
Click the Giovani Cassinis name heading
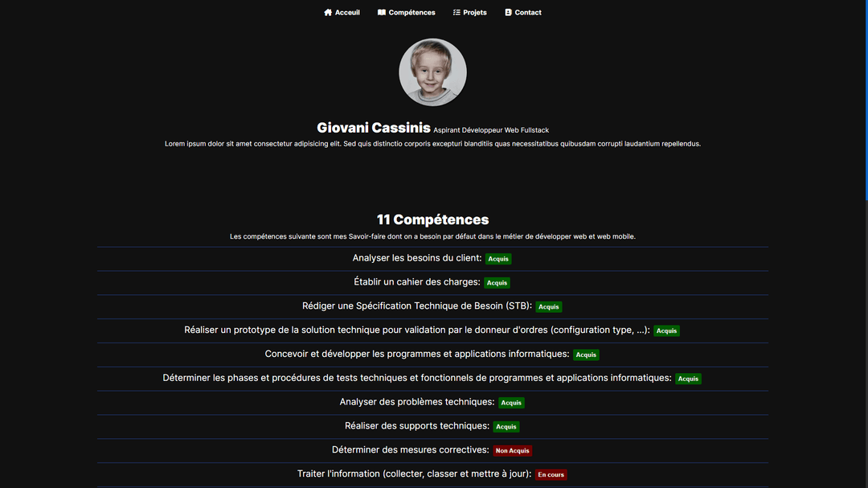coord(374,128)
